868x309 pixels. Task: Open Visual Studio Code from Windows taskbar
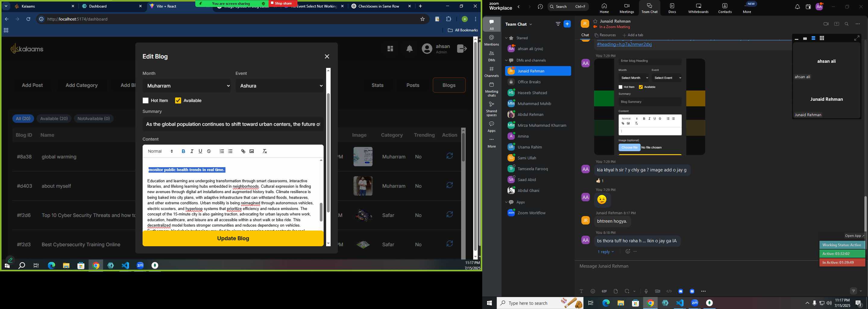point(680,303)
